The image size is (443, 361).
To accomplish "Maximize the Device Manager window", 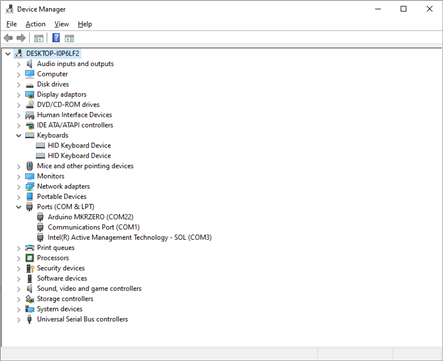I will 404,9.
